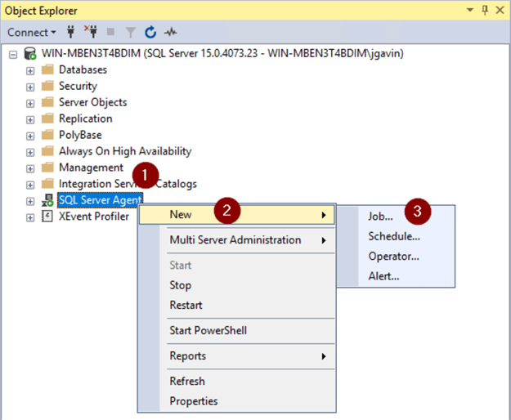Open the Multi Server Administration submenu

coord(237,240)
